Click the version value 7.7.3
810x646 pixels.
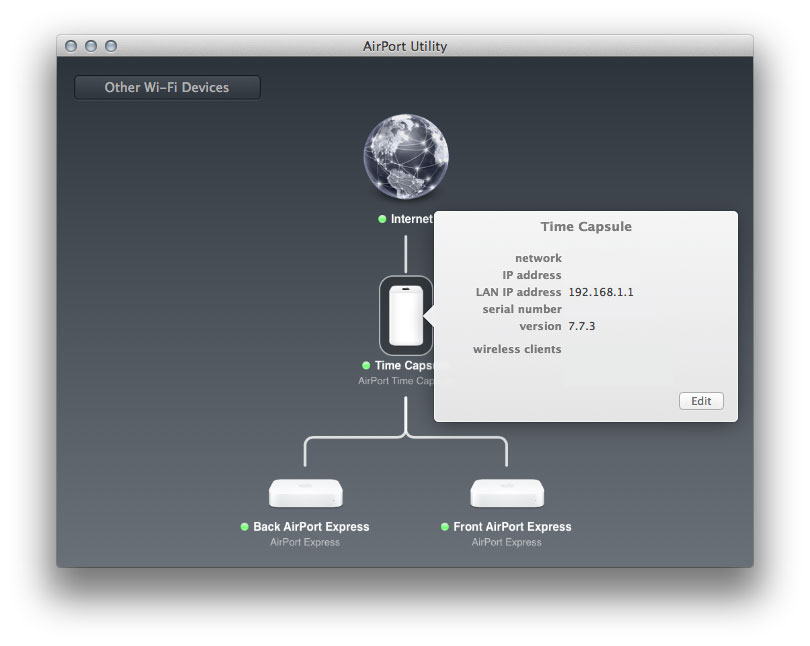582,326
